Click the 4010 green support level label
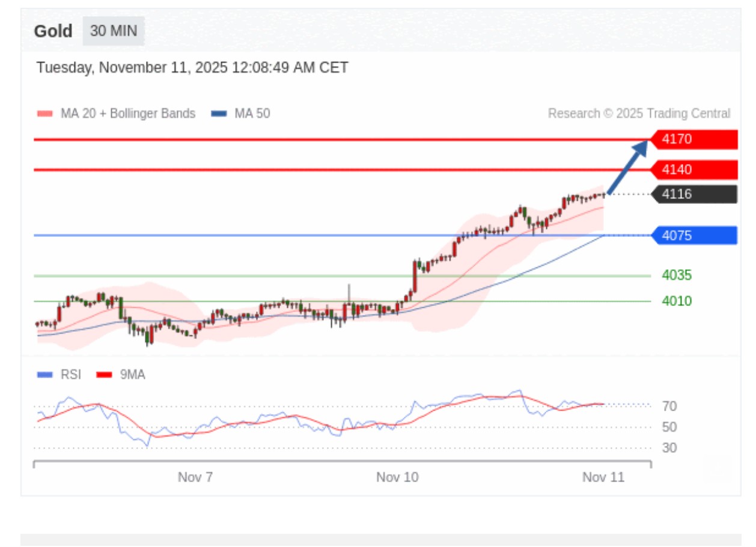Image resolution: width=756 pixels, height=547 pixels. 677,301
